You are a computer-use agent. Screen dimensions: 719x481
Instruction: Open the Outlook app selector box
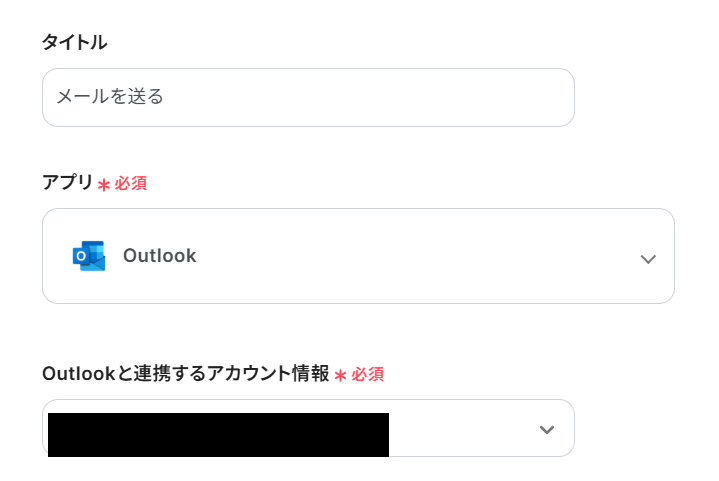click(x=358, y=256)
